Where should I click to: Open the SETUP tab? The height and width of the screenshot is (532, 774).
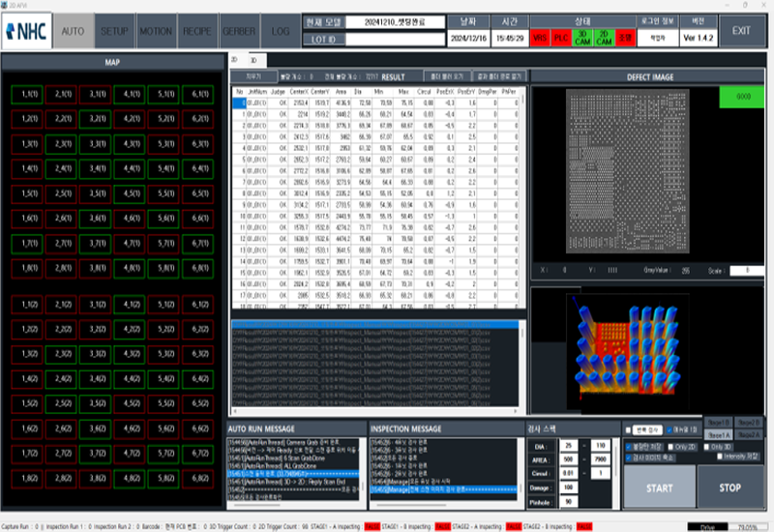[114, 31]
